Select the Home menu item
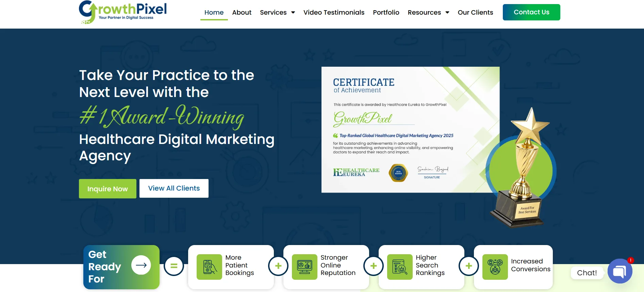This screenshot has height=292, width=644. pos(214,13)
